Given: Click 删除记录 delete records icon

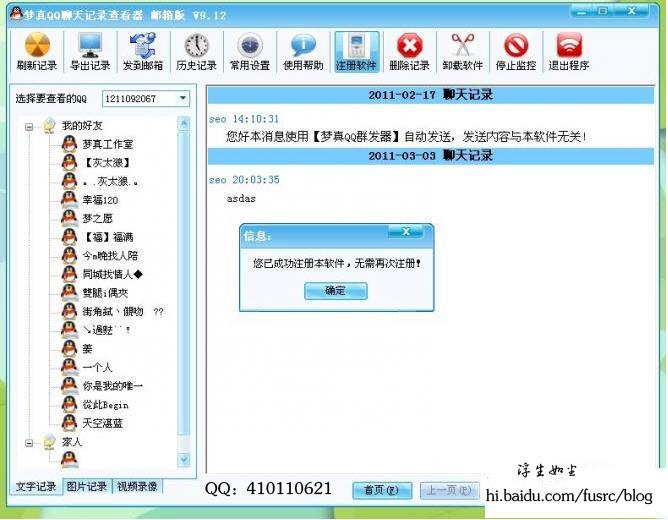Looking at the screenshot, I should (x=409, y=52).
